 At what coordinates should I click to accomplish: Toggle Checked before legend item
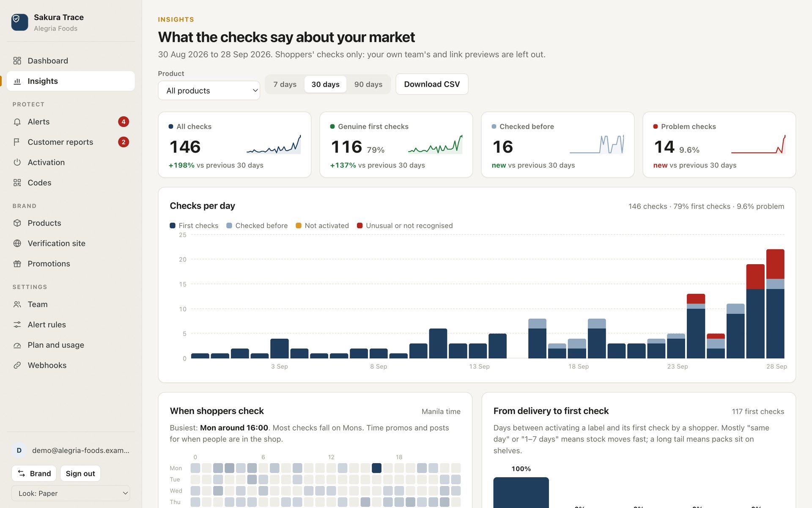pos(257,226)
